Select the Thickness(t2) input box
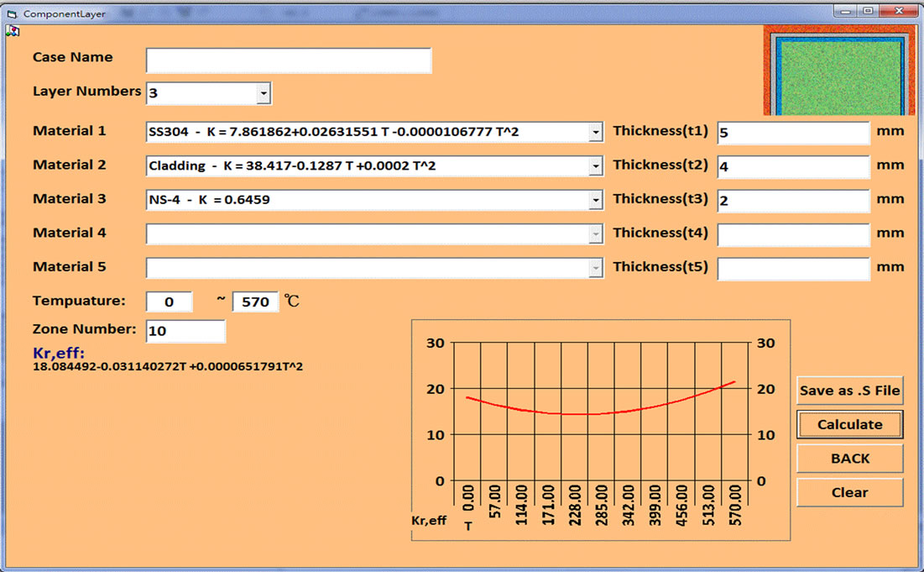The height and width of the screenshot is (572, 924). 793,166
